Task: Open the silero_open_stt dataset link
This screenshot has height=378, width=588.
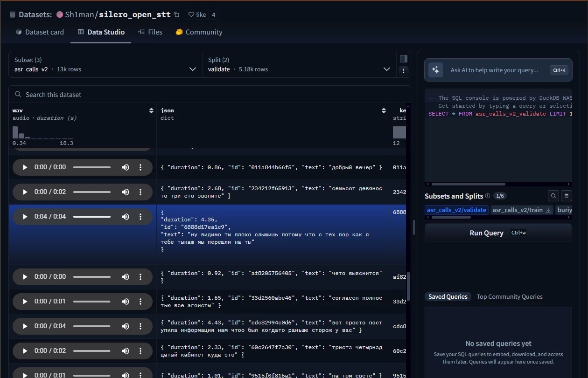Action: click(135, 14)
